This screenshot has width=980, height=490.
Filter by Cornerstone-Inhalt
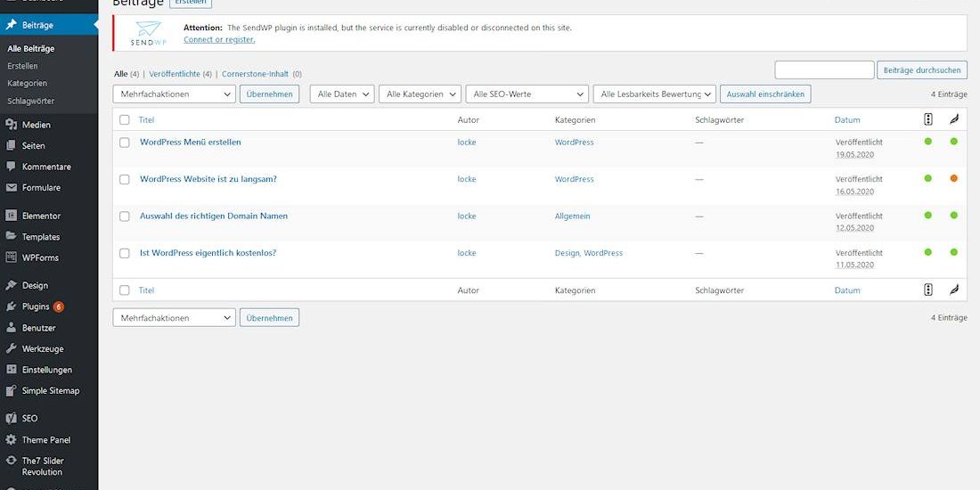click(x=255, y=74)
